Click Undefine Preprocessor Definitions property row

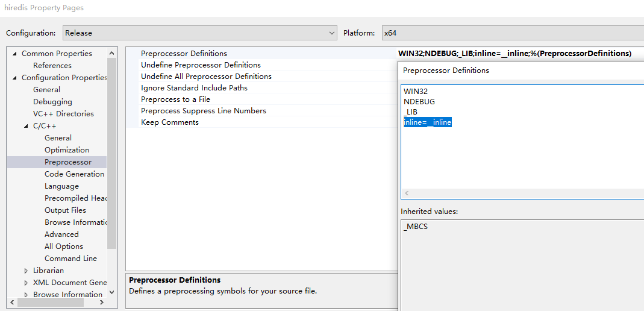tap(261, 65)
